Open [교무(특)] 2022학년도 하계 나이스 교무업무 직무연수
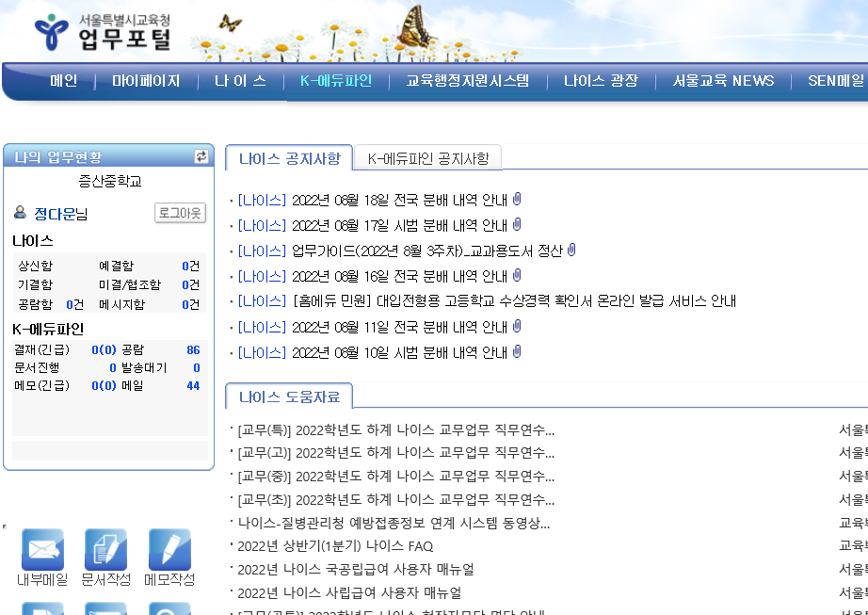Viewport: 868px width, 615px height. point(395,430)
